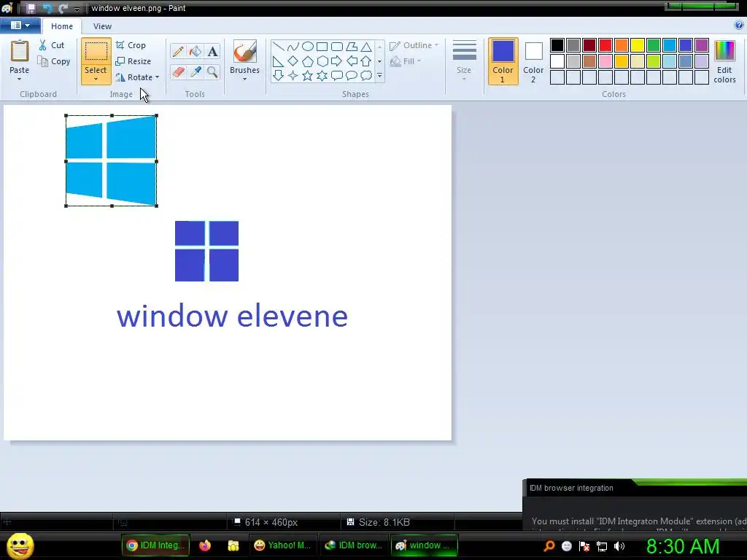Choose the Right arrow shape
The width and height of the screenshot is (747, 560).
(337, 61)
